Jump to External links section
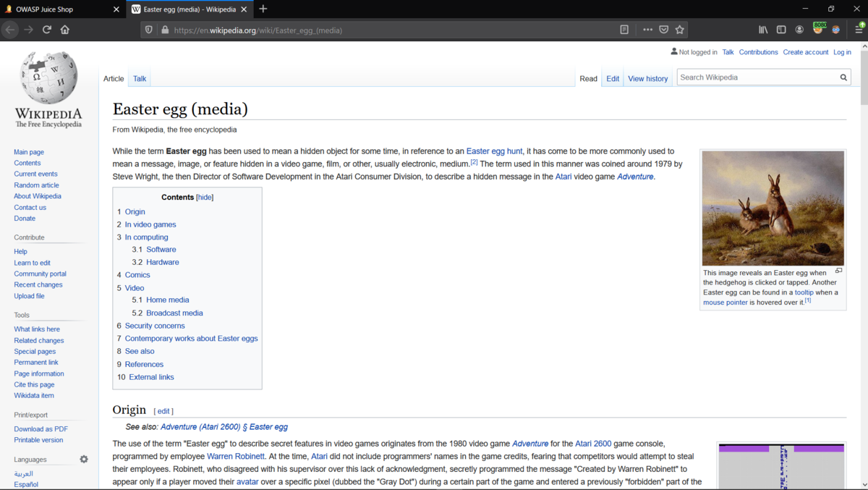This screenshot has height=490, width=868. tap(151, 377)
